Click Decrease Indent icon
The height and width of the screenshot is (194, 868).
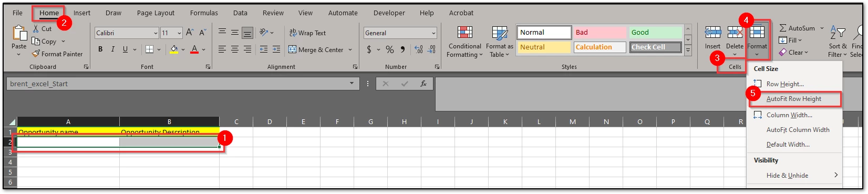264,49
